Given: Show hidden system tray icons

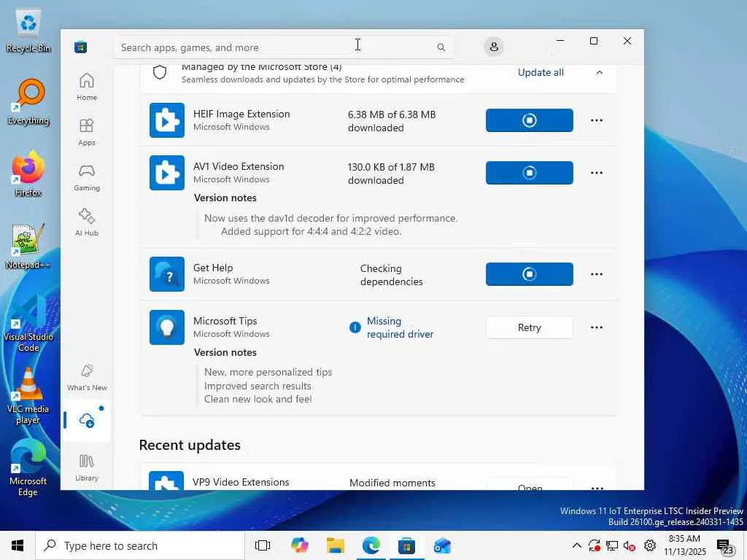Looking at the screenshot, I should [x=576, y=545].
